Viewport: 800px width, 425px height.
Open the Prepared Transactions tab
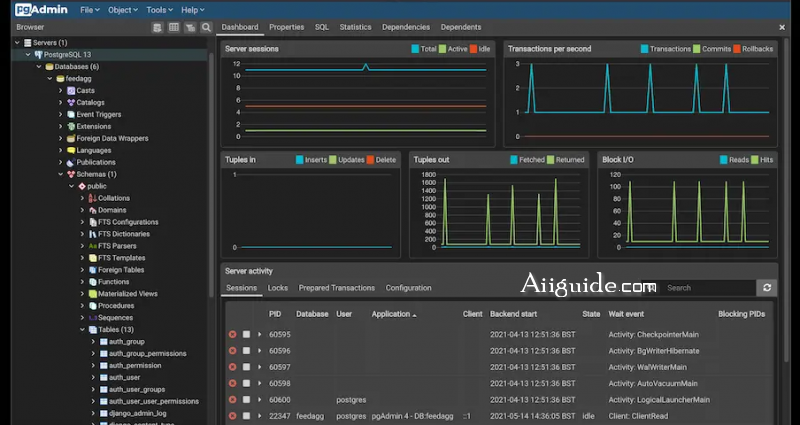tap(337, 288)
